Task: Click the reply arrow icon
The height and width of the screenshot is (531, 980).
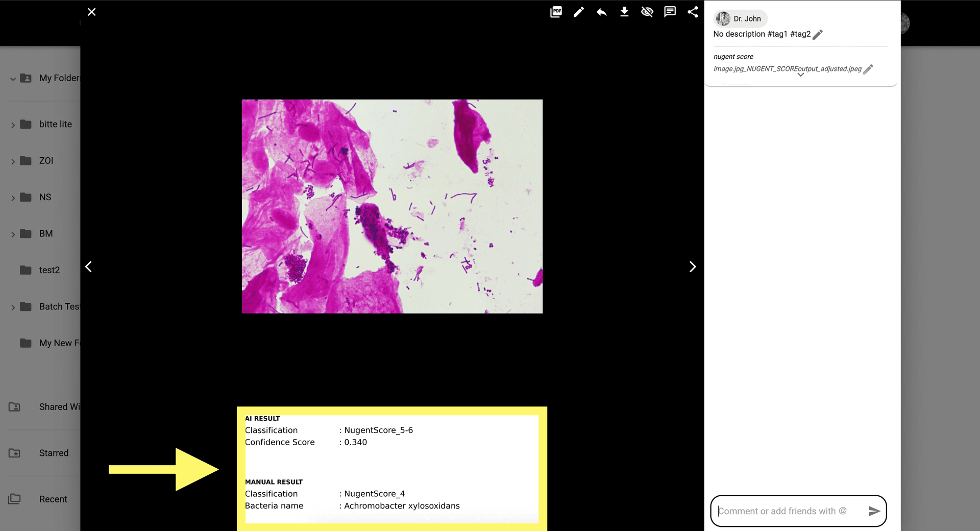Action: coord(601,12)
